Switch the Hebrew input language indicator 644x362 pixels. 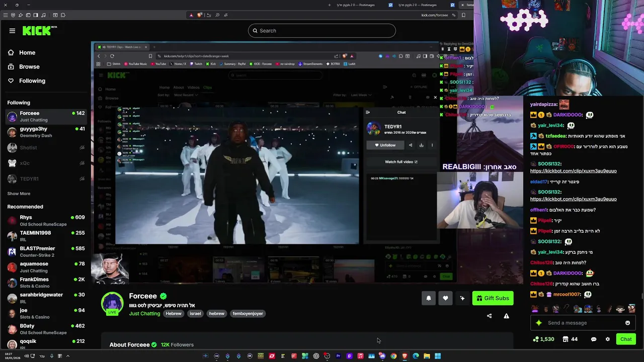pos(42,356)
